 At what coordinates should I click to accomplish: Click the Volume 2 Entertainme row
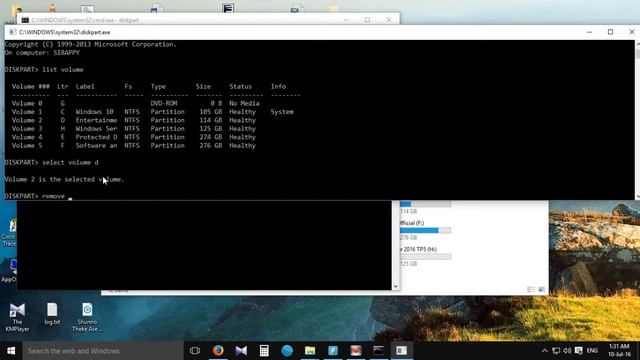(x=133, y=120)
